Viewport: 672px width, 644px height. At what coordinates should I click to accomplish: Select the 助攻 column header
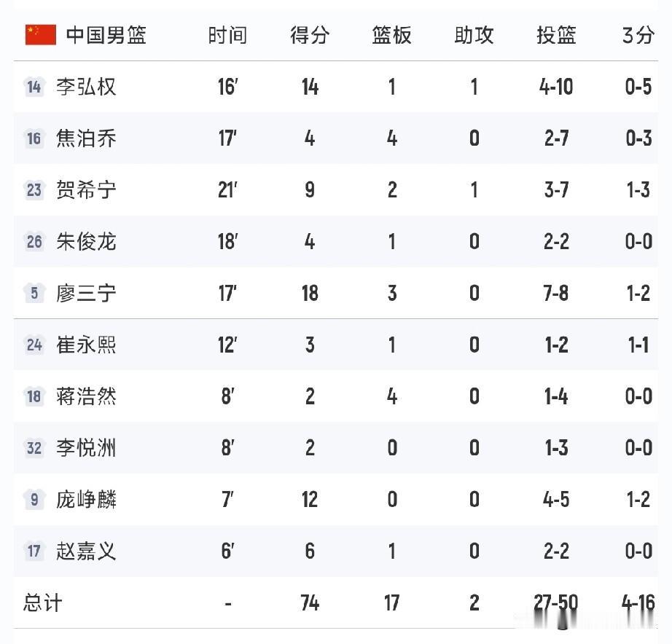[474, 35]
